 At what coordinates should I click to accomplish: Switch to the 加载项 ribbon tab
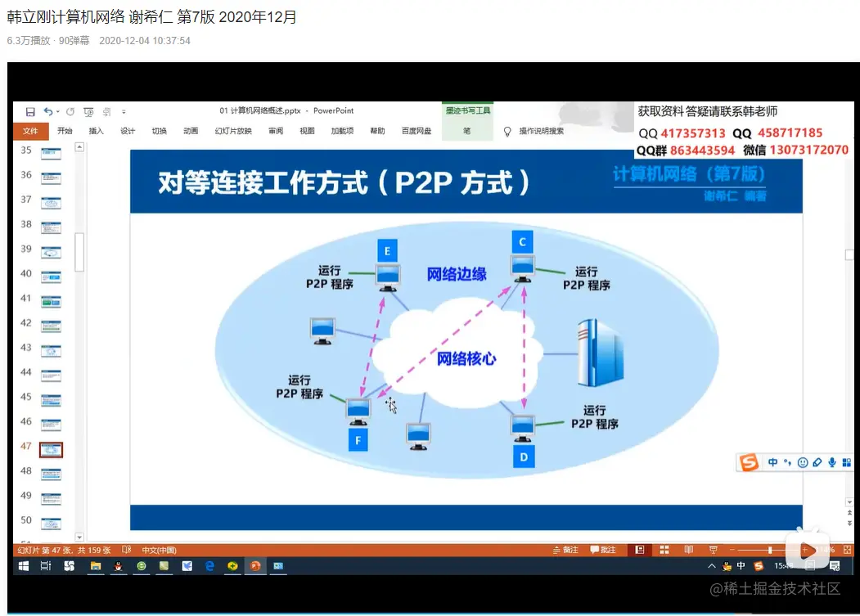(x=342, y=131)
